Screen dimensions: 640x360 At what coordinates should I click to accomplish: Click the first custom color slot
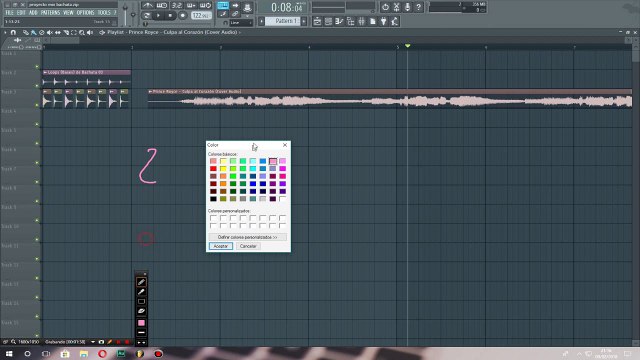click(x=213, y=218)
